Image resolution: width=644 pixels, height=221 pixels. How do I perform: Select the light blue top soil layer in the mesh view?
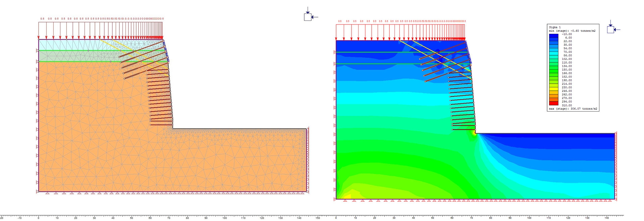pyautogui.click(x=67, y=45)
